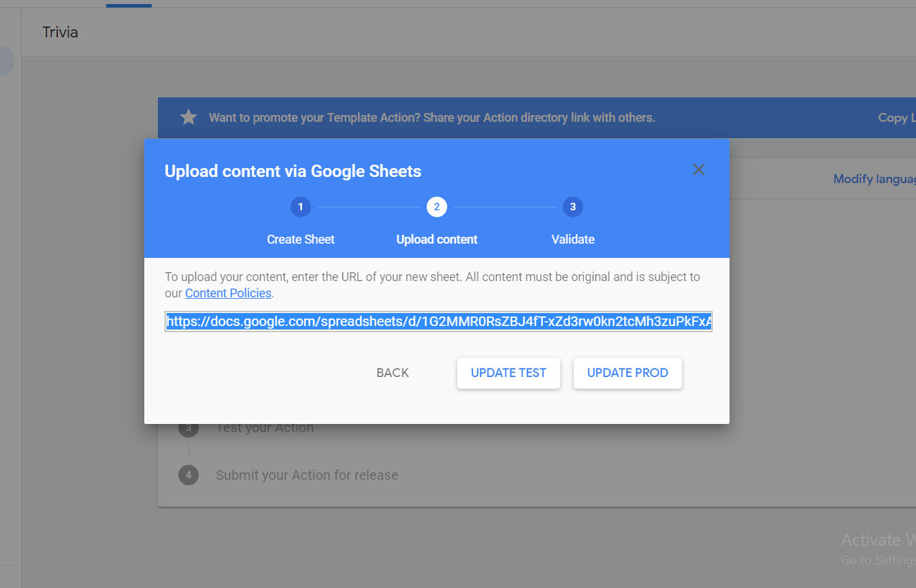Click the UPDATE PROD button
Viewport: 916px width, 588px height.
click(x=627, y=373)
